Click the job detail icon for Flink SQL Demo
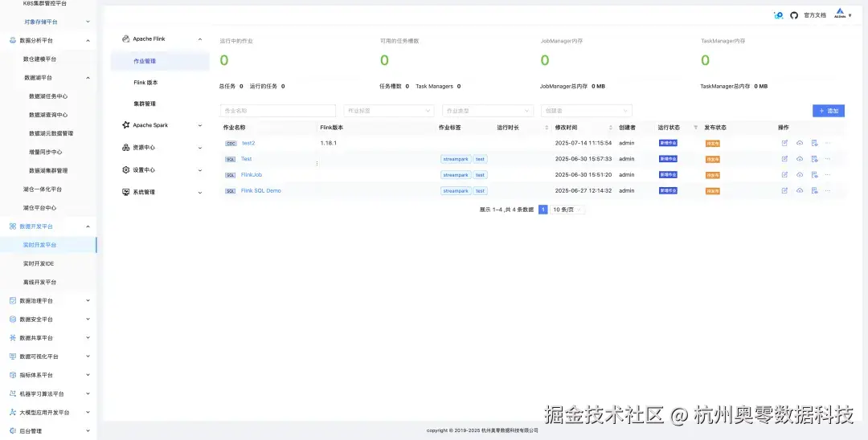The height and width of the screenshot is (440, 868). pos(814,191)
